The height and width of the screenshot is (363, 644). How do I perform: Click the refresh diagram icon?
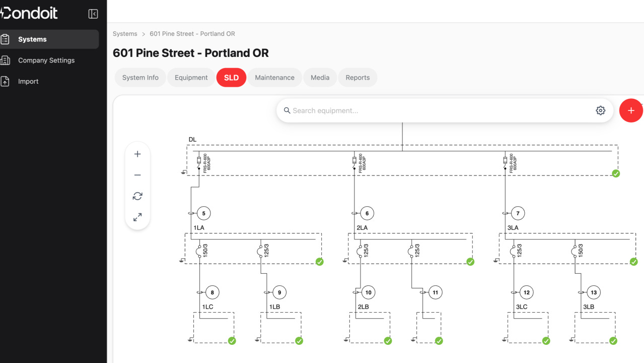coord(137,196)
